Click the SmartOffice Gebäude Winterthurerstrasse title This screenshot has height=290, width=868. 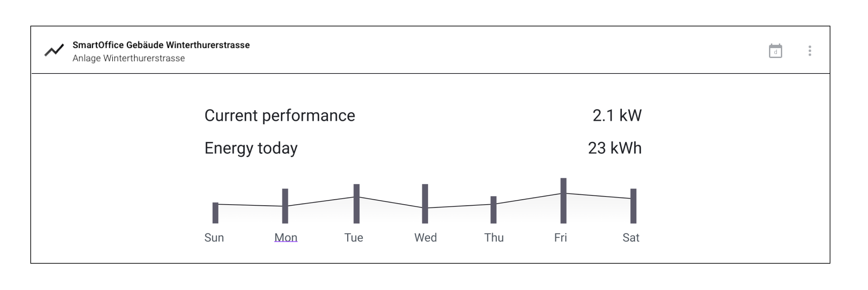(x=161, y=45)
